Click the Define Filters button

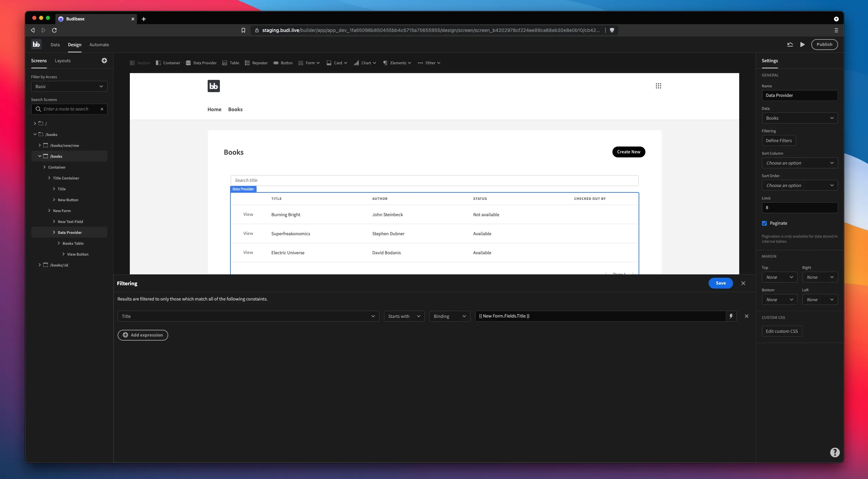[778, 140]
